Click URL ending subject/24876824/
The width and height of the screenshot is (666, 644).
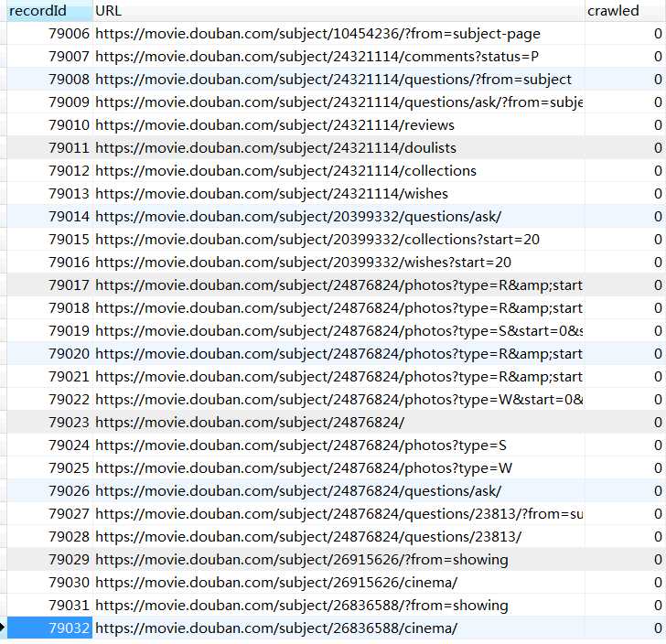tap(250, 423)
